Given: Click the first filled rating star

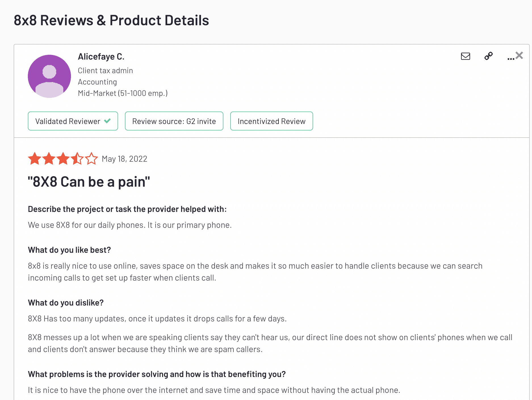Looking at the screenshot, I should pyautogui.click(x=35, y=158).
